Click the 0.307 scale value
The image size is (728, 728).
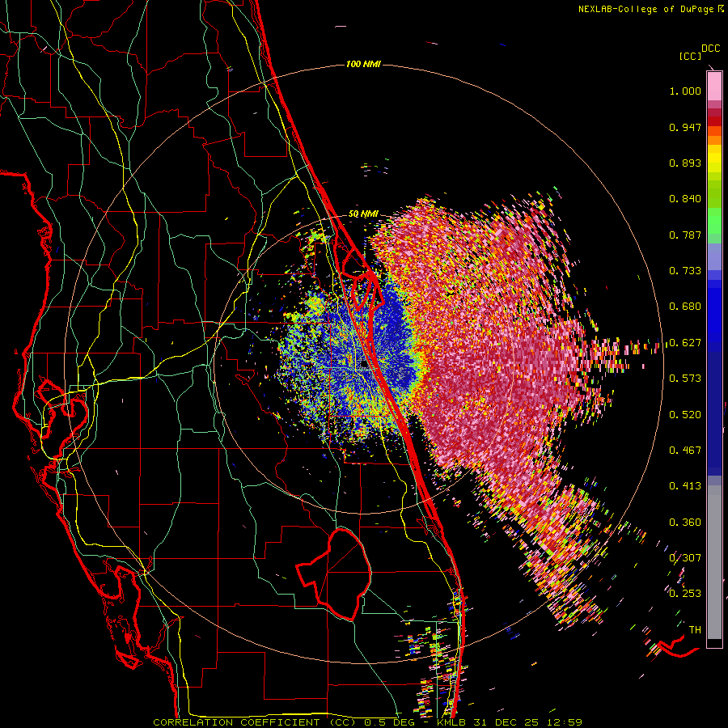click(x=685, y=558)
